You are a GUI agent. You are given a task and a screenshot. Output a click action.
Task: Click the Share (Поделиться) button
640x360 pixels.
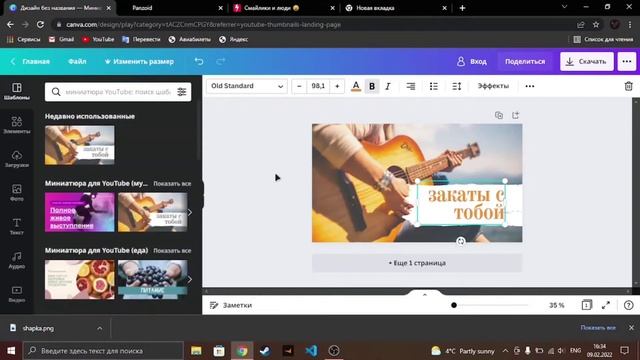[x=525, y=61]
